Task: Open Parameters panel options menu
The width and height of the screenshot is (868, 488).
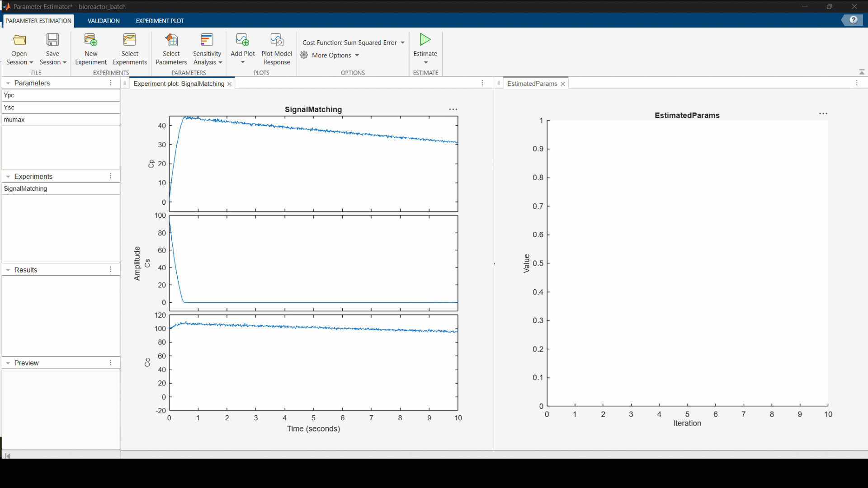Action: pos(111,83)
